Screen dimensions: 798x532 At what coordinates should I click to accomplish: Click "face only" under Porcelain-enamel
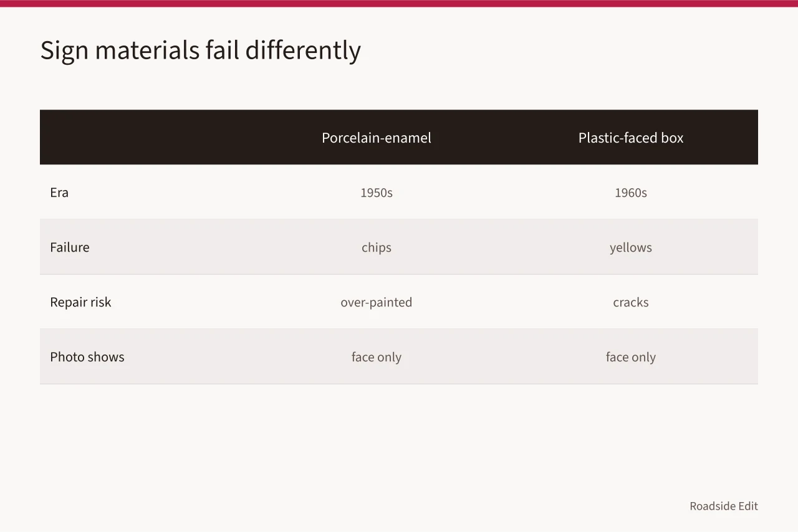click(377, 357)
